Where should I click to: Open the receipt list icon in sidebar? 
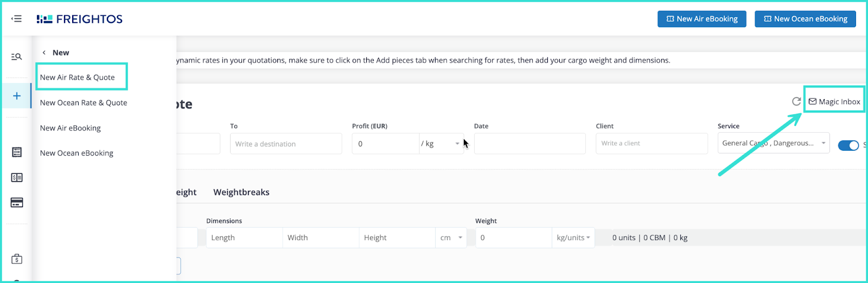(17, 152)
